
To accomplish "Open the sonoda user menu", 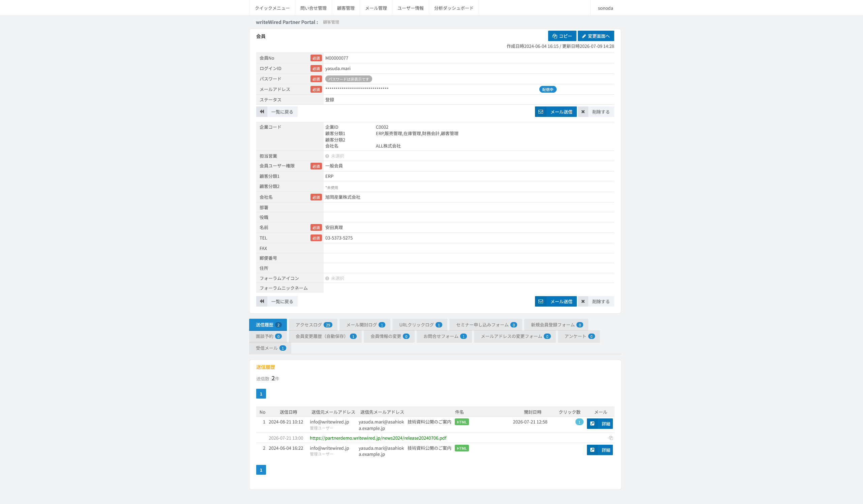I will point(605,8).
